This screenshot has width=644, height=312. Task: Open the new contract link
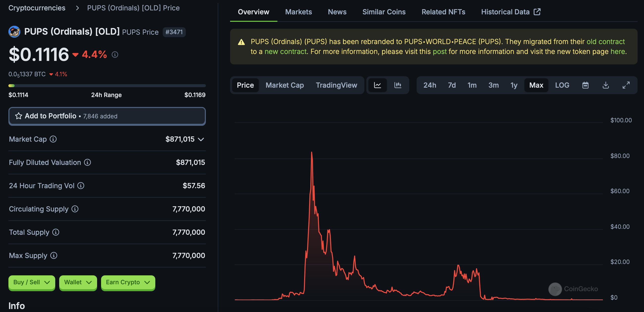[285, 52]
